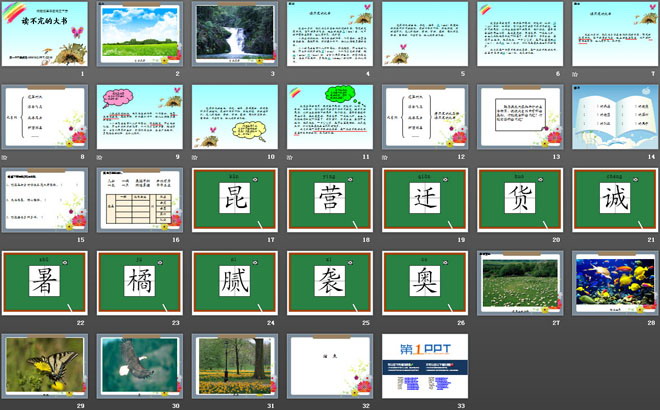
Task: Select slide 15 thumbnail
Action: click(x=45, y=200)
